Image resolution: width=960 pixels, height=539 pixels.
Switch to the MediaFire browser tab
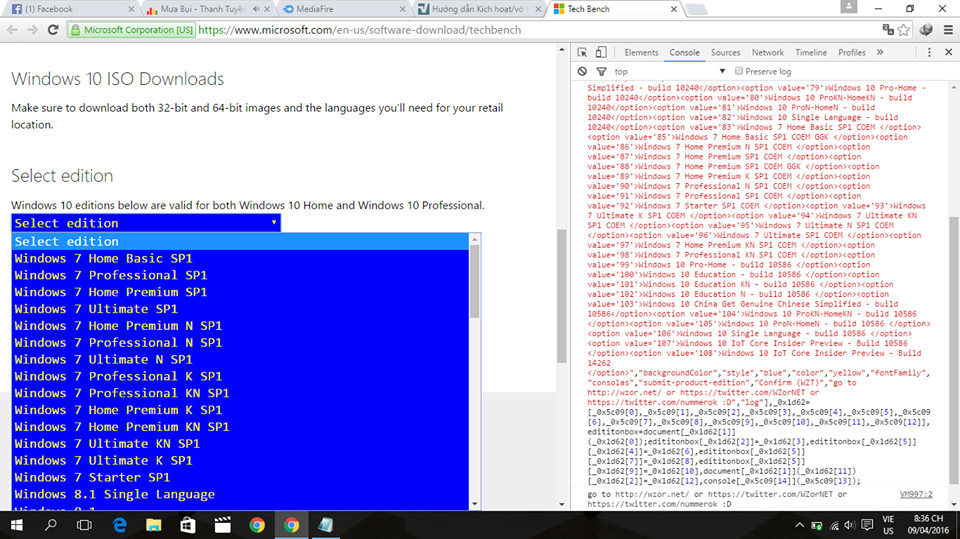tap(343, 9)
